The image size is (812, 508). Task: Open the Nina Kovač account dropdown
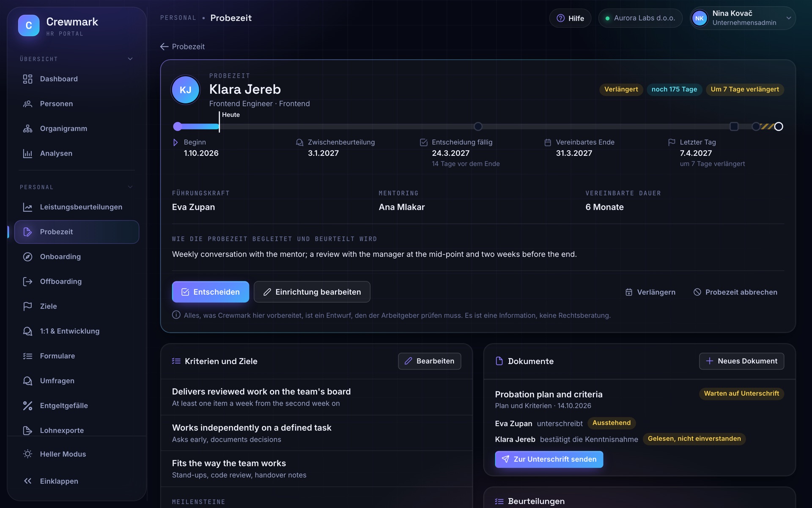point(743,18)
